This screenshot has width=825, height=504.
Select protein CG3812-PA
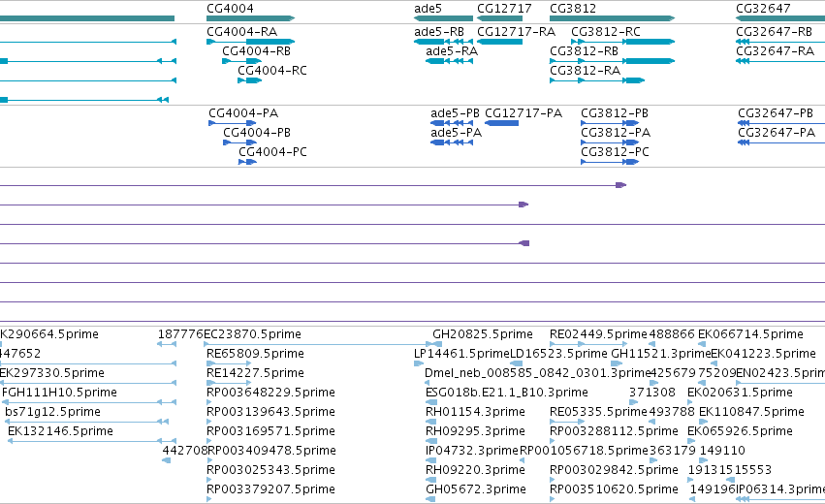tap(616, 133)
